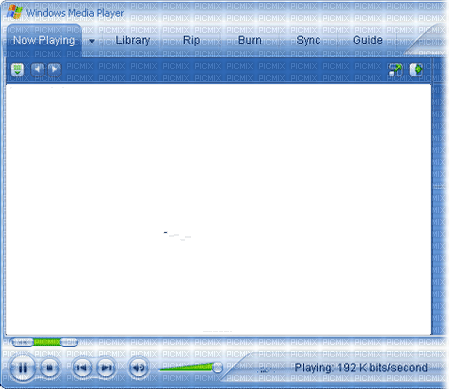Open the Now Playing tab

44,40
